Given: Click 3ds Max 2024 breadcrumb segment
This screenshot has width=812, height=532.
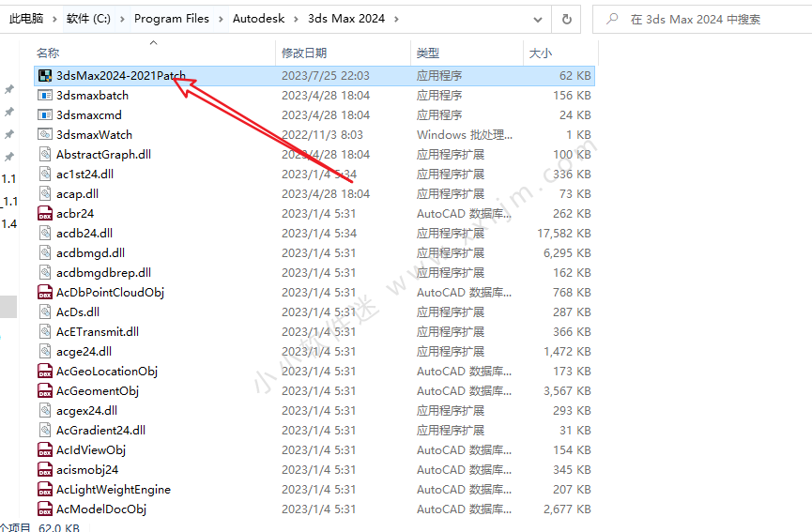Looking at the screenshot, I should click(346, 19).
